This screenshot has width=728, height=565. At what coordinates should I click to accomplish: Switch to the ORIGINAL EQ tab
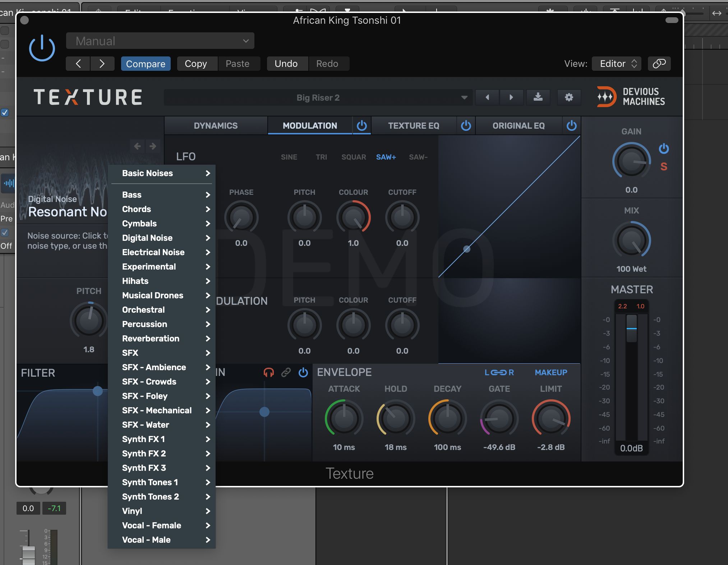pyautogui.click(x=519, y=125)
